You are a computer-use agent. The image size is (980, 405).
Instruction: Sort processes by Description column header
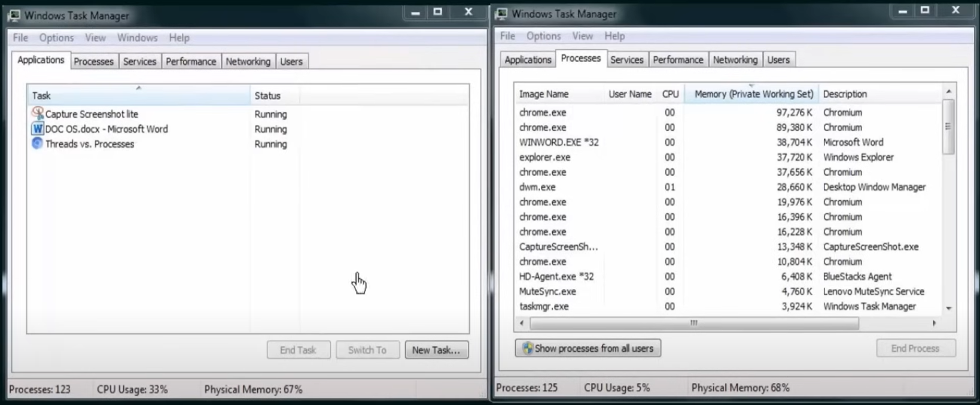pyautogui.click(x=879, y=94)
